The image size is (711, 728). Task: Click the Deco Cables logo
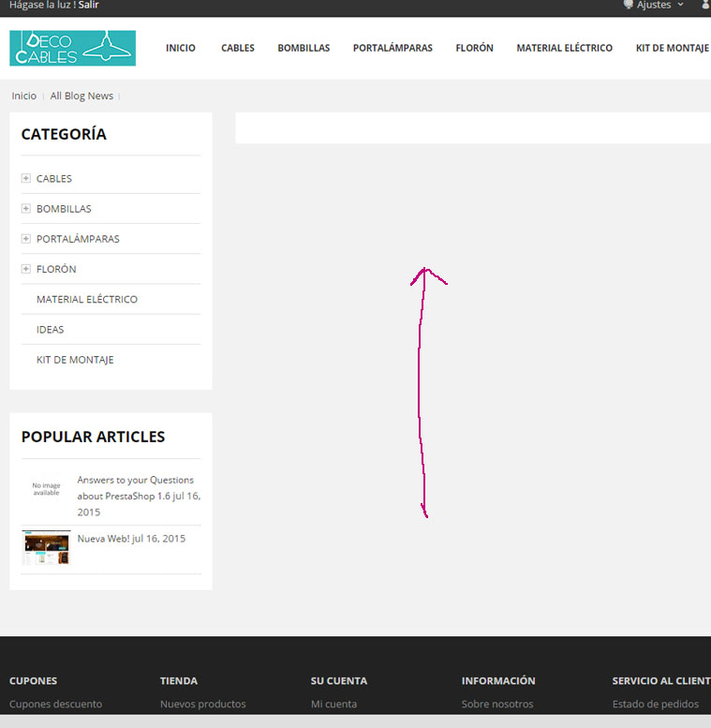[x=72, y=48]
